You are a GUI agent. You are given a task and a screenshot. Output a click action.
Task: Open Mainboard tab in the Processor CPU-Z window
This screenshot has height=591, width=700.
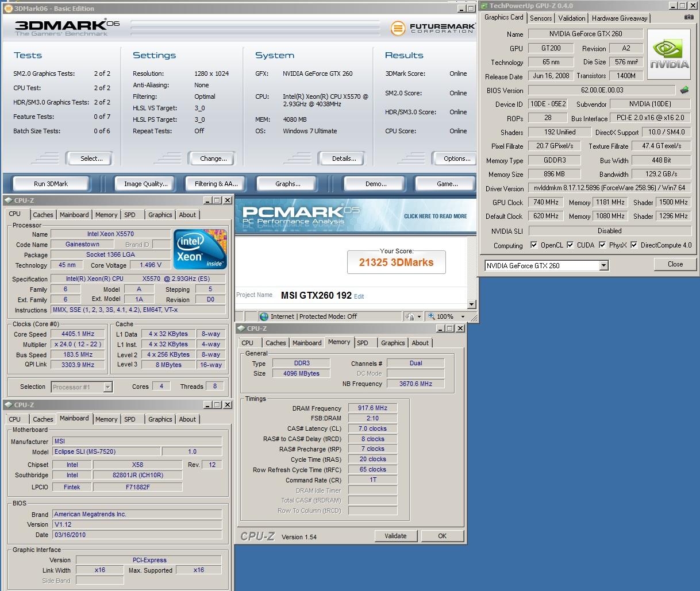click(x=74, y=215)
